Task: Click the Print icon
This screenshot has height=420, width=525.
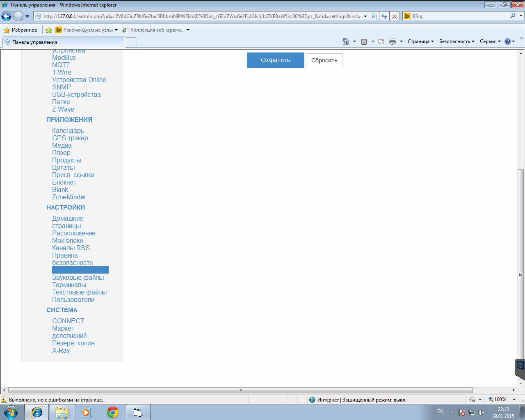Action: tap(392, 41)
